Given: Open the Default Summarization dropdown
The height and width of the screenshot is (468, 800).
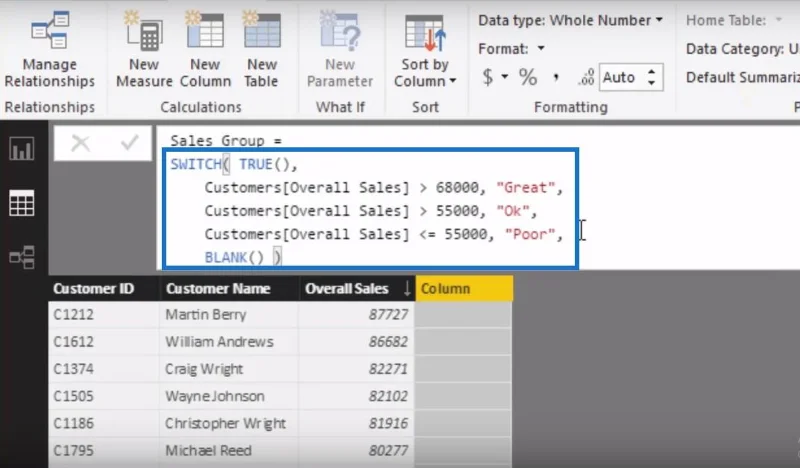Looking at the screenshot, I should pyautogui.click(x=742, y=78).
